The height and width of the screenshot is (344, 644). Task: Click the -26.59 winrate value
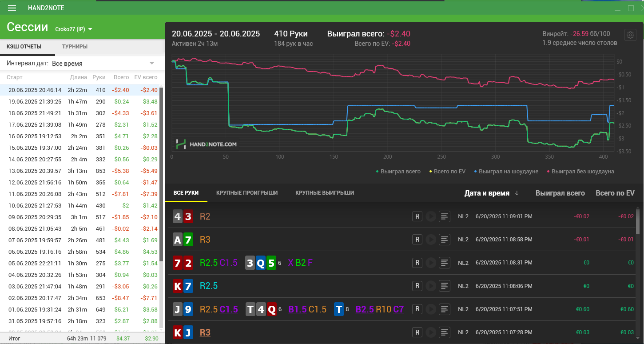tap(579, 34)
